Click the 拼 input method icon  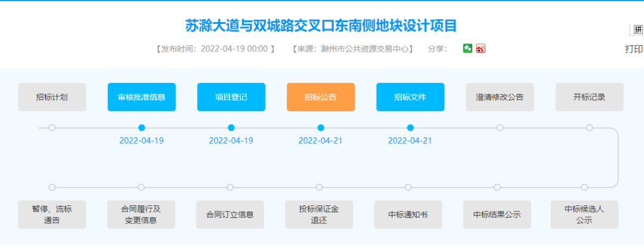click(638, 29)
